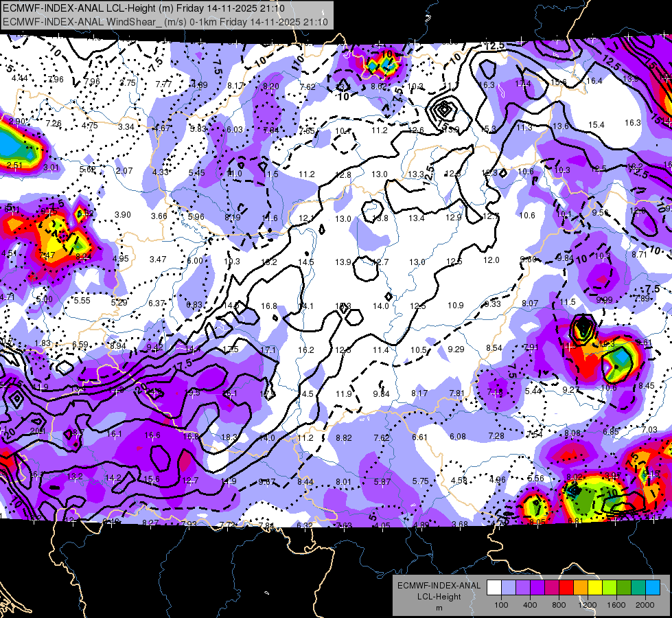Click the legend unit label 'm'

(x=439, y=608)
